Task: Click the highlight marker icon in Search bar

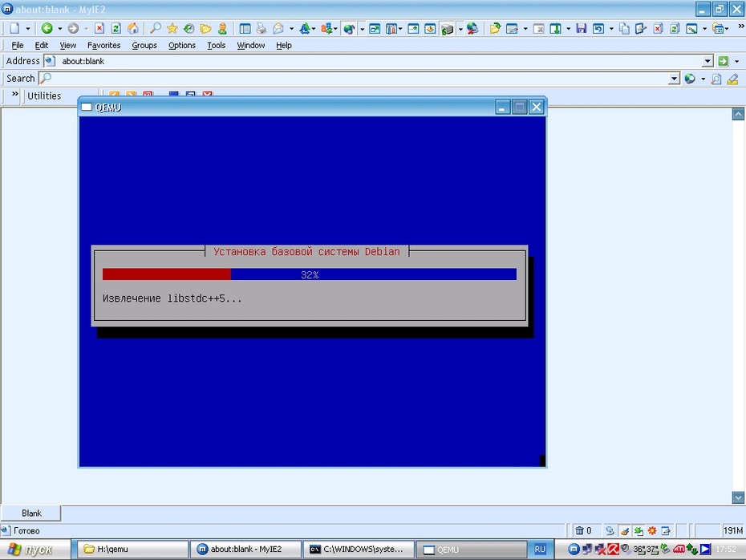Action: click(x=732, y=79)
